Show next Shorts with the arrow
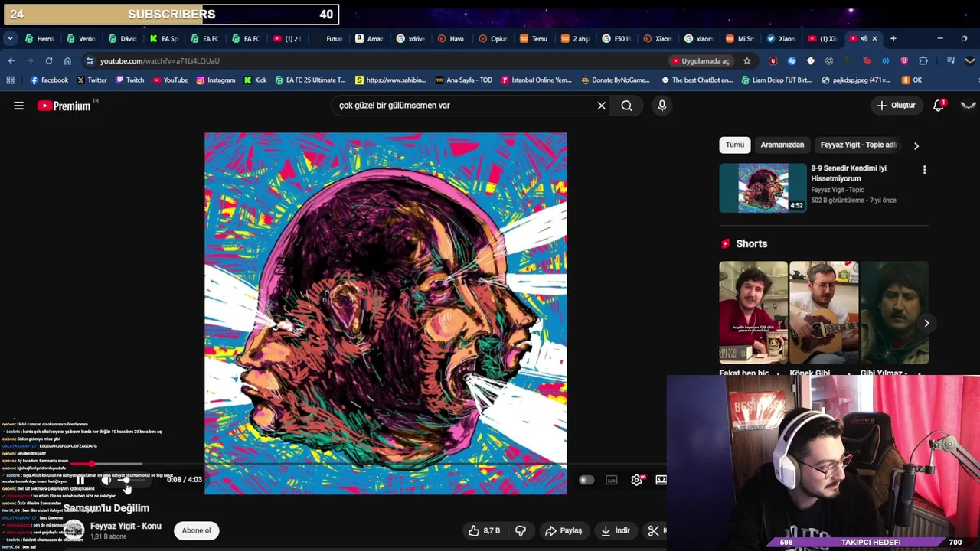 coord(926,323)
